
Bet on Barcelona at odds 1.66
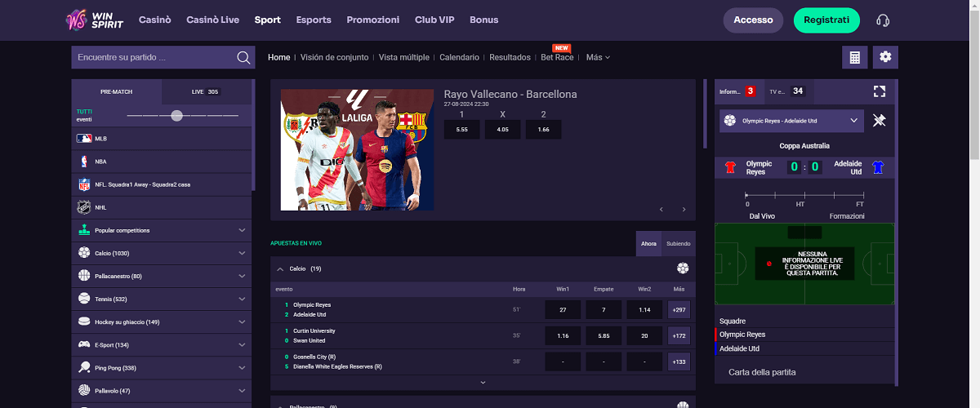pyautogui.click(x=544, y=129)
